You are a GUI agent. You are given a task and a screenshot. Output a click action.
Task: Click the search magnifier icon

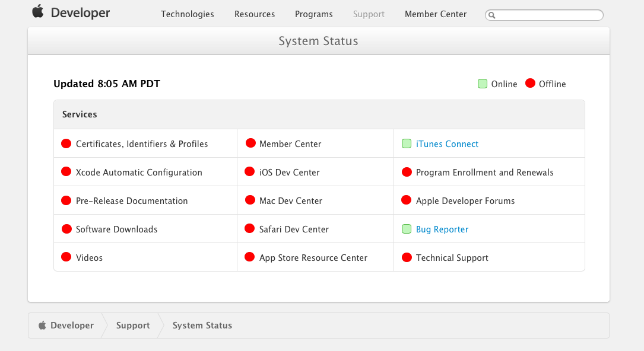click(x=492, y=15)
